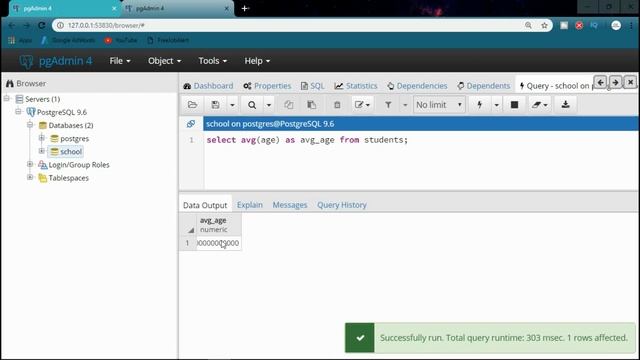
Task: Open the Edit dropdown button
Action: pos(362,105)
